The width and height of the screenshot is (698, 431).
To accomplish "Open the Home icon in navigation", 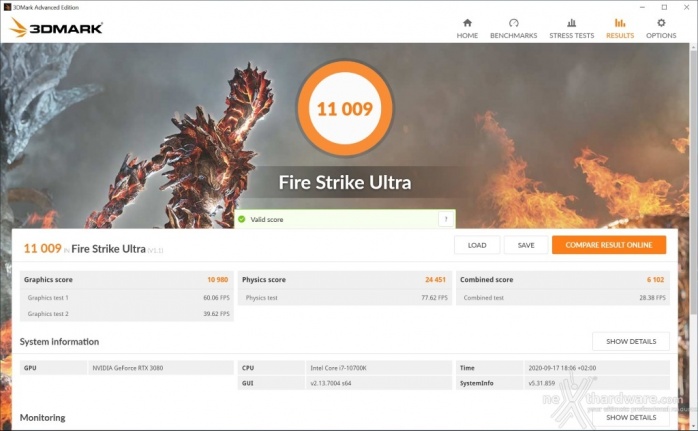I will pyautogui.click(x=467, y=23).
